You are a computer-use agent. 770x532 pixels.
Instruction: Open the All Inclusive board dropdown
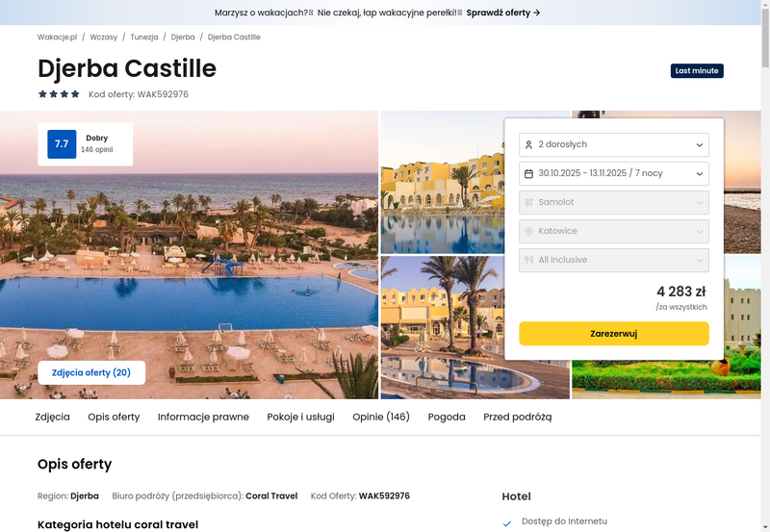pos(614,260)
